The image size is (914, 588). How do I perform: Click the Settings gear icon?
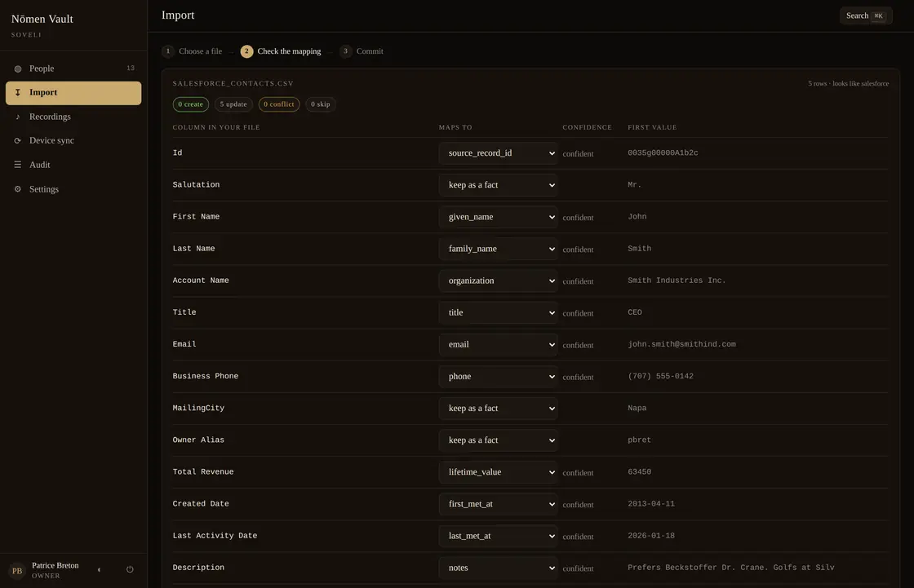coord(17,189)
